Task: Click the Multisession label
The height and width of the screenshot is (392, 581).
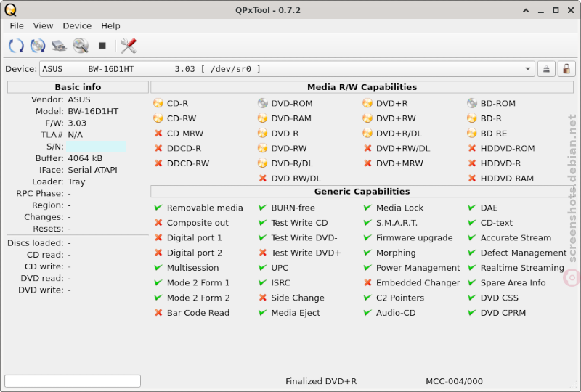Action: pos(192,268)
